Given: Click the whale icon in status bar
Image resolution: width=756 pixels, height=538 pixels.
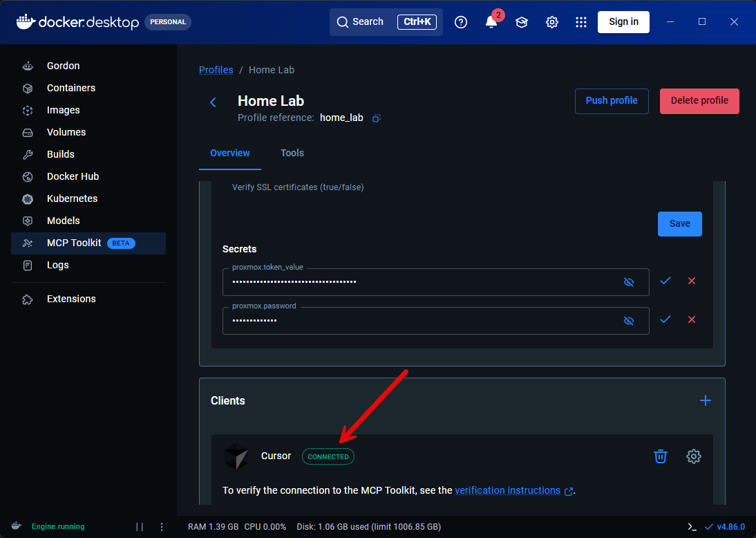Looking at the screenshot, I should [x=17, y=526].
